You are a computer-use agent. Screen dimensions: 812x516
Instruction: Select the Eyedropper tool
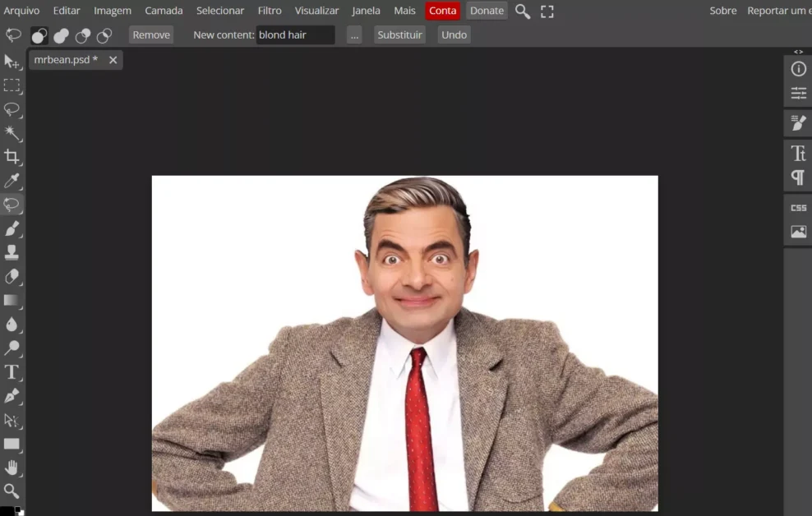coord(12,181)
